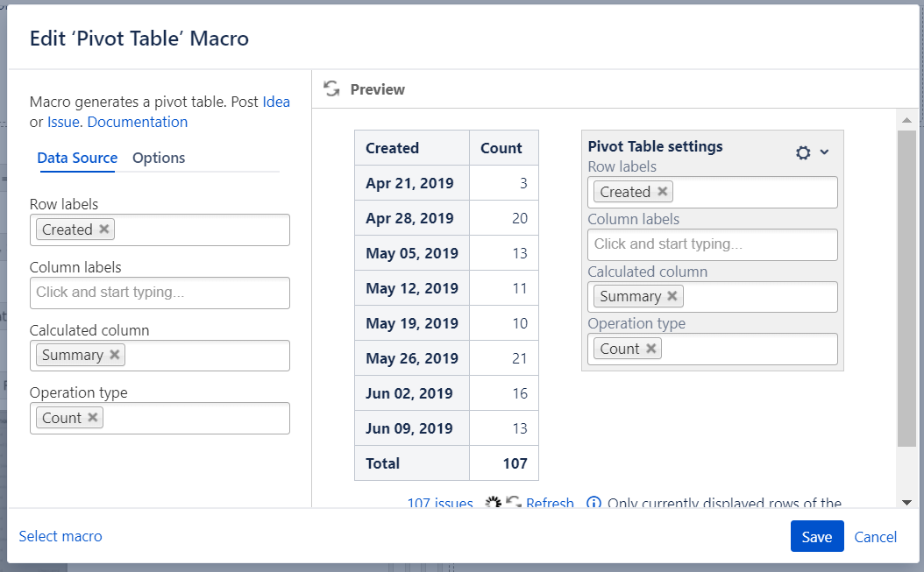Remove Created tag in Pivot Table settings
The height and width of the screenshot is (572, 924).
[x=663, y=192]
